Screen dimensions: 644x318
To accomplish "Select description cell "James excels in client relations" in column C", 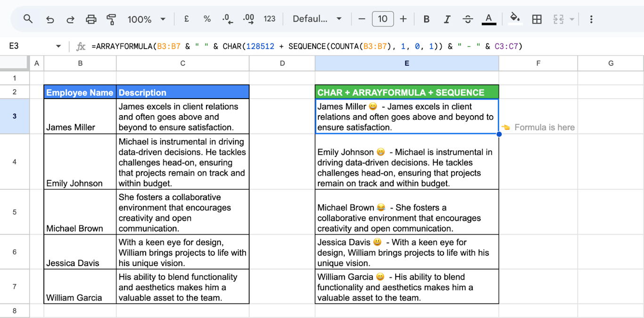I will [x=183, y=116].
